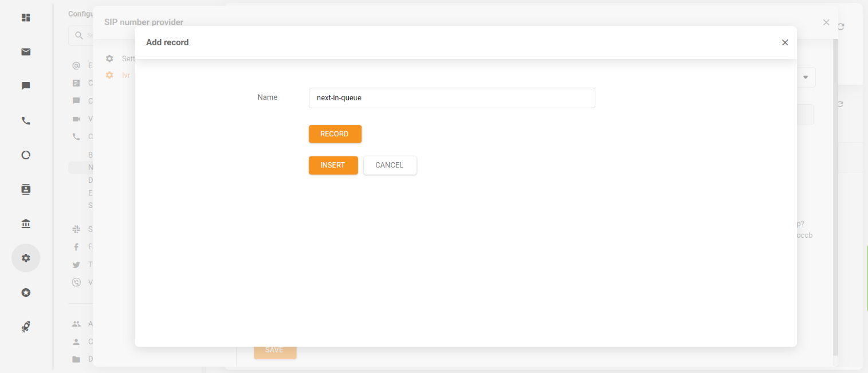868x373 pixels.
Task: Click the SAVE button below the dialog
Action: (x=274, y=350)
